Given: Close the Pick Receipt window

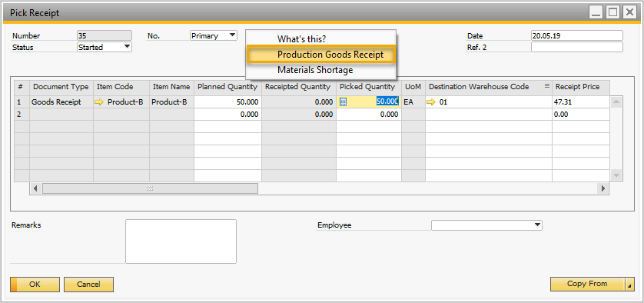Looking at the screenshot, I should click(x=629, y=13).
